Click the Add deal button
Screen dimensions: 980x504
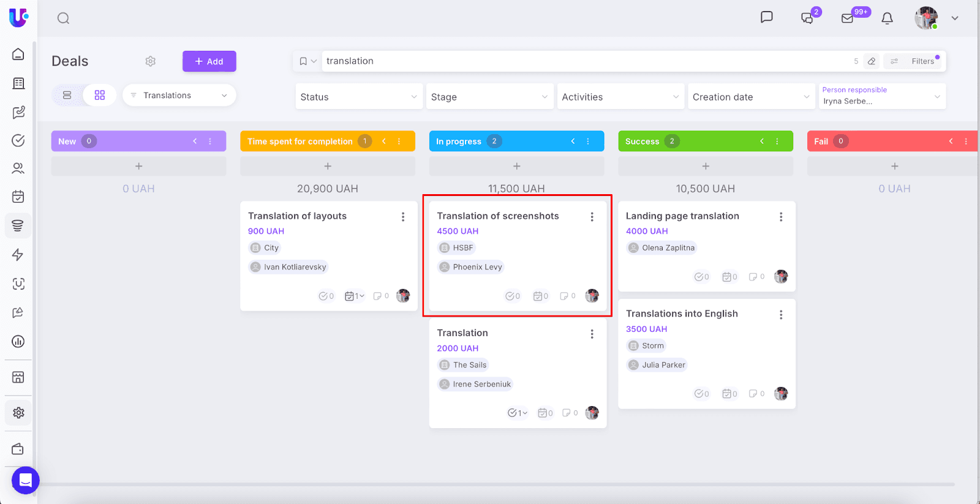click(209, 61)
